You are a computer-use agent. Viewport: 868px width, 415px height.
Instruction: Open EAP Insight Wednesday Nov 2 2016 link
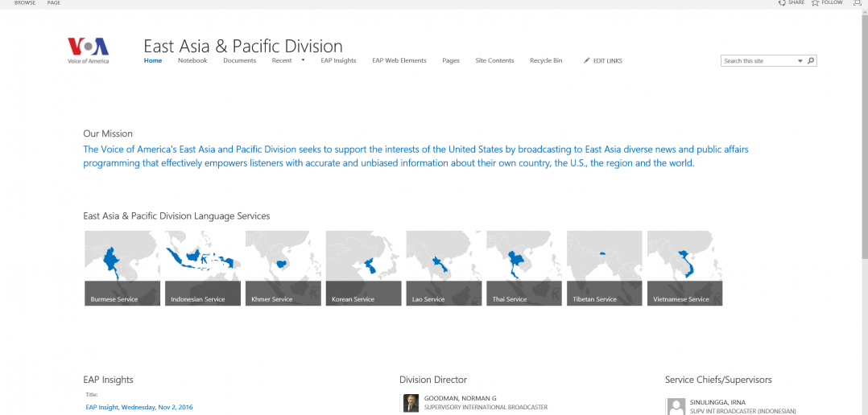pyautogui.click(x=139, y=407)
